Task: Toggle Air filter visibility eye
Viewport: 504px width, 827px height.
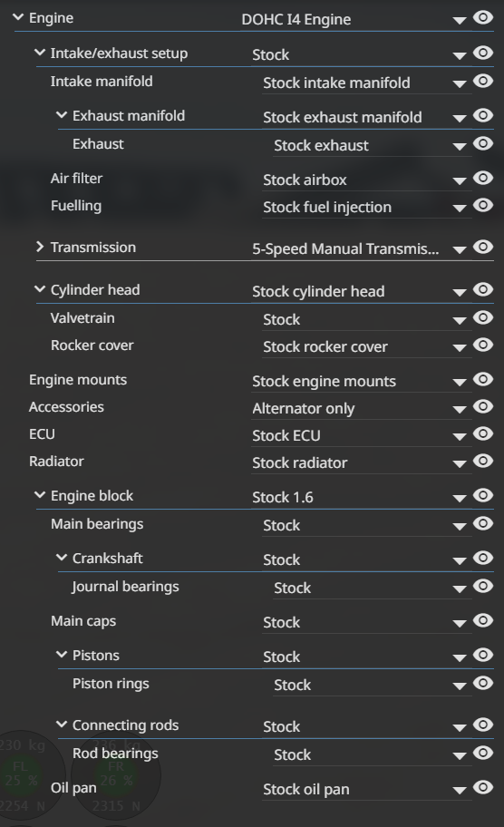Action: click(x=483, y=178)
